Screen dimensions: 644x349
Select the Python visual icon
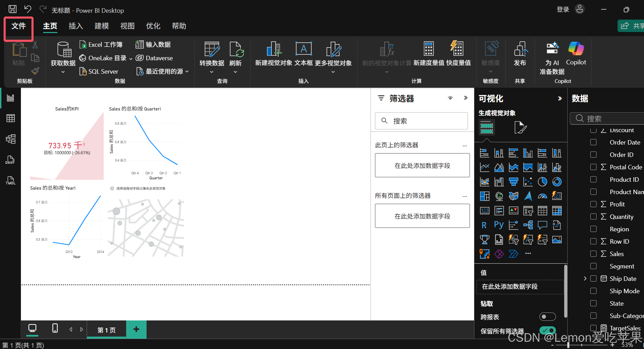pos(499,225)
